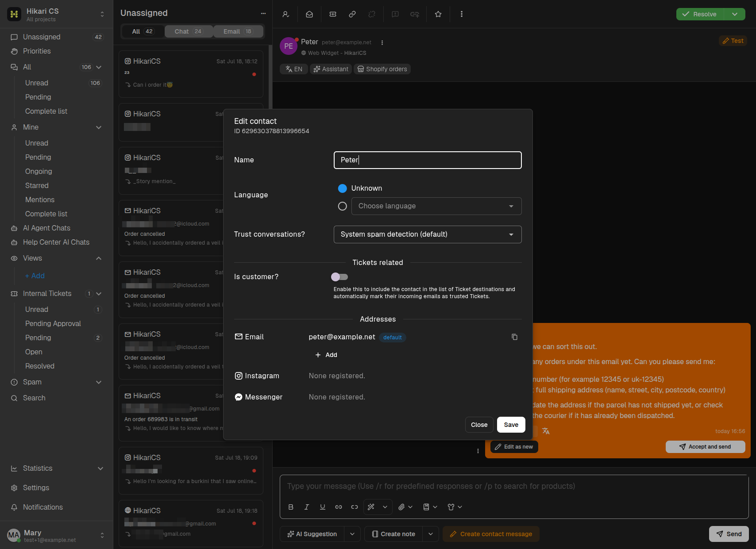This screenshot has height=549, width=756.
Task: Open the options menu of Unassigned list
Action: tap(263, 13)
